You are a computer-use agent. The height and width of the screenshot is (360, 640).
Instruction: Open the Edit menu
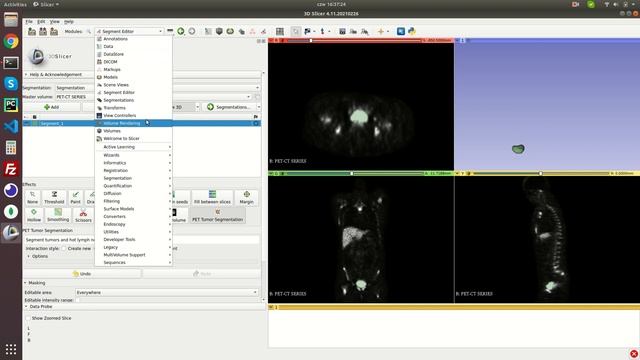point(41,21)
